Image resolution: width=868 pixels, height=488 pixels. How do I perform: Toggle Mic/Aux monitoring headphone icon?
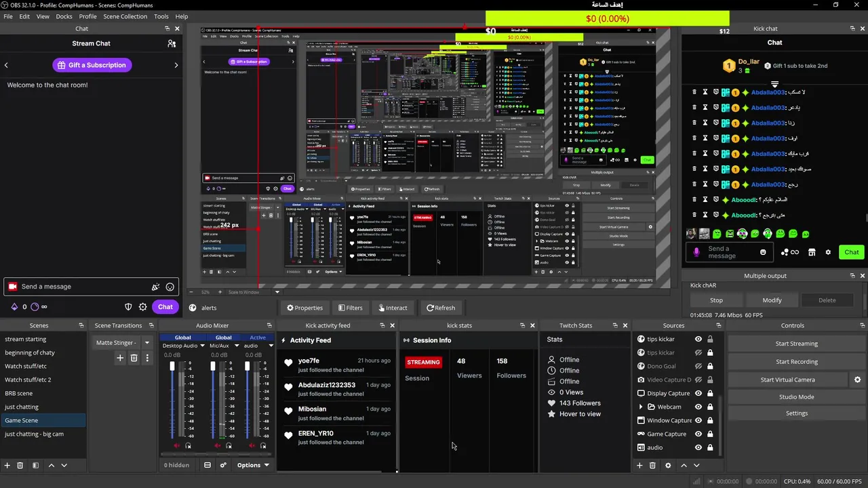(229, 445)
